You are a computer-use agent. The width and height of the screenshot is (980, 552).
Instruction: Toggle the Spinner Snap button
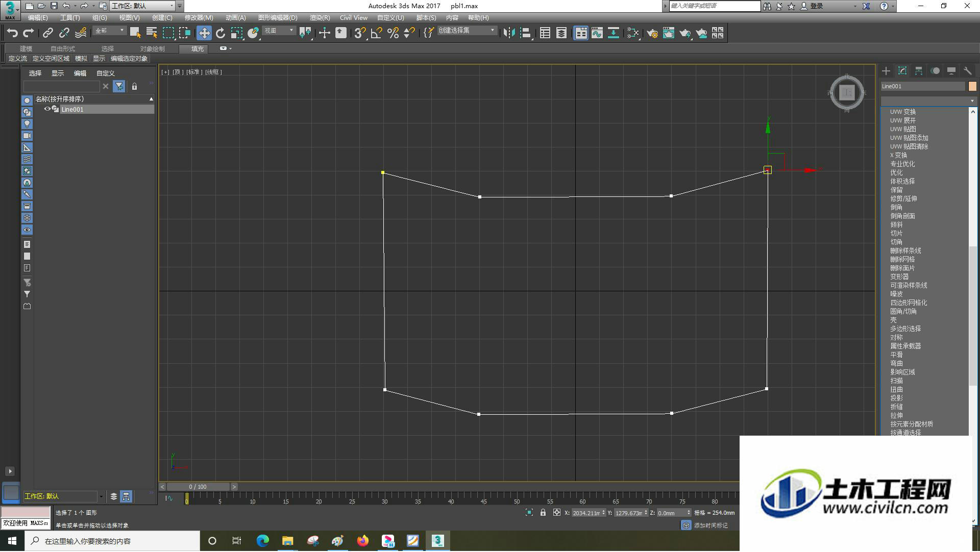coord(409,33)
